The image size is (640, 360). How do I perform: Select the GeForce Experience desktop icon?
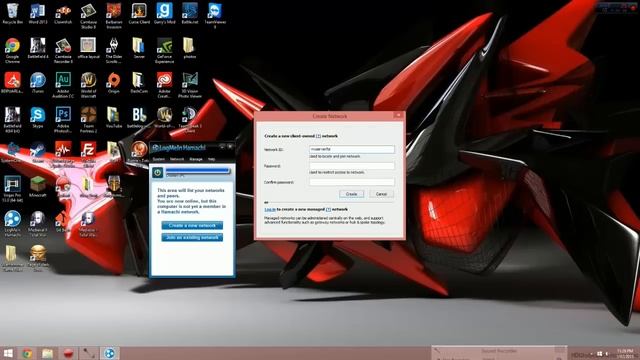click(x=164, y=50)
